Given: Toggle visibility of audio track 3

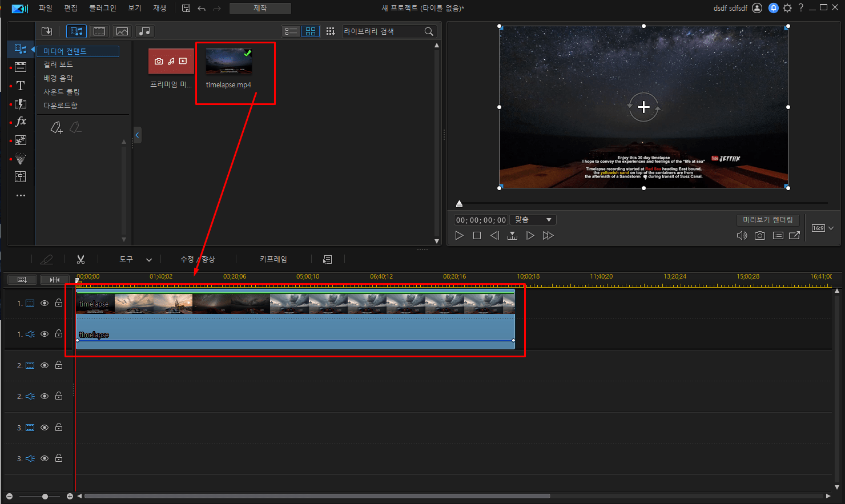Looking at the screenshot, I should click(45, 458).
